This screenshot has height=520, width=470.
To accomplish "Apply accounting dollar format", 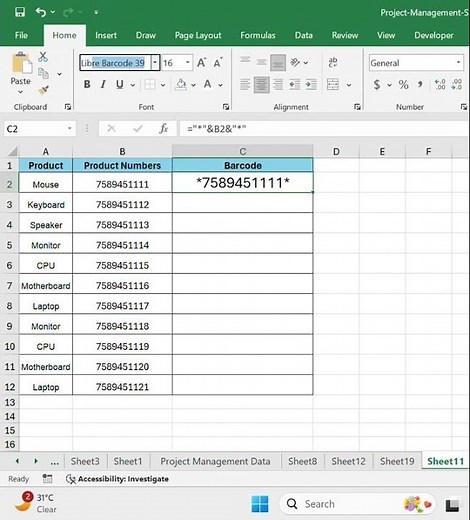I will tap(377, 85).
